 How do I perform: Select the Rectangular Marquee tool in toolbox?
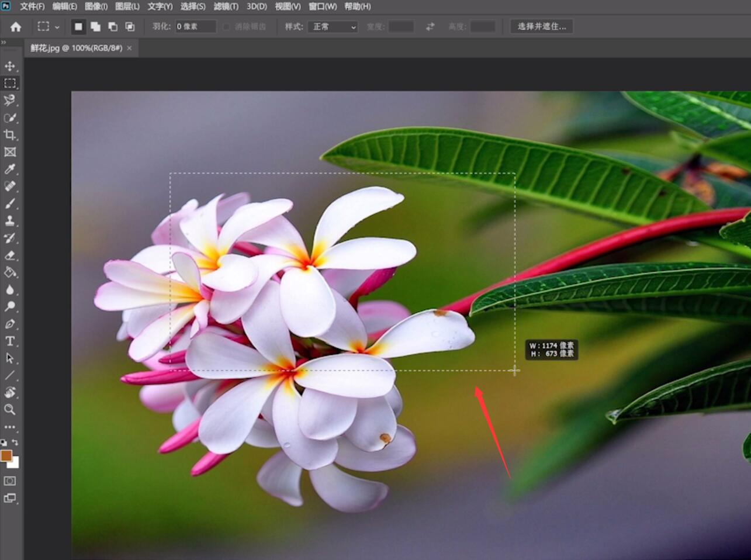point(10,83)
